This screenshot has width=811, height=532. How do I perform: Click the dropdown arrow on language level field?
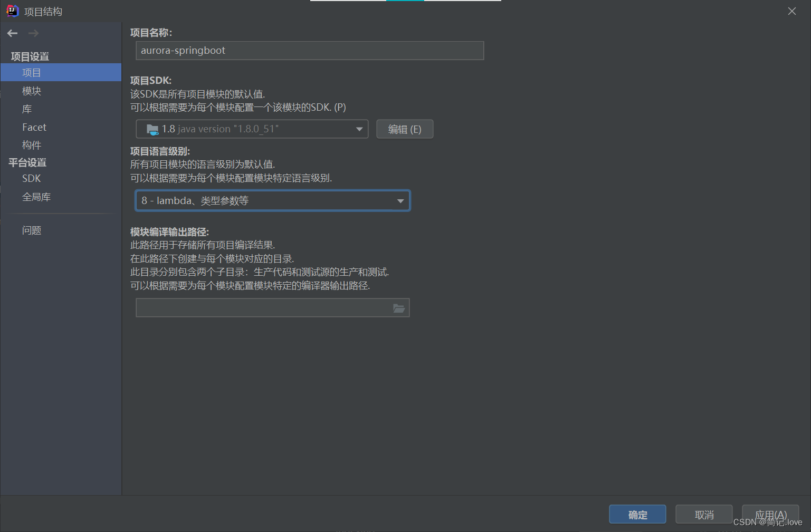point(400,200)
